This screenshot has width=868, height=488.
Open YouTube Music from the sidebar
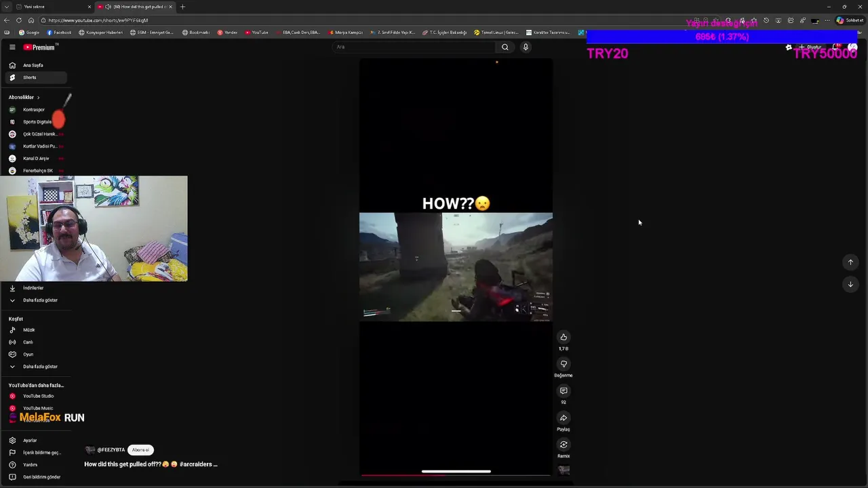coord(37,408)
